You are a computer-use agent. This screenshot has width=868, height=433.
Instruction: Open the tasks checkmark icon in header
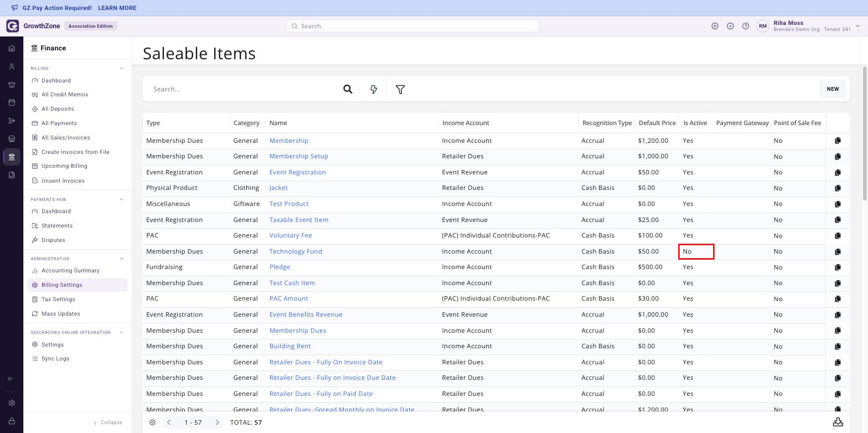pyautogui.click(x=730, y=26)
